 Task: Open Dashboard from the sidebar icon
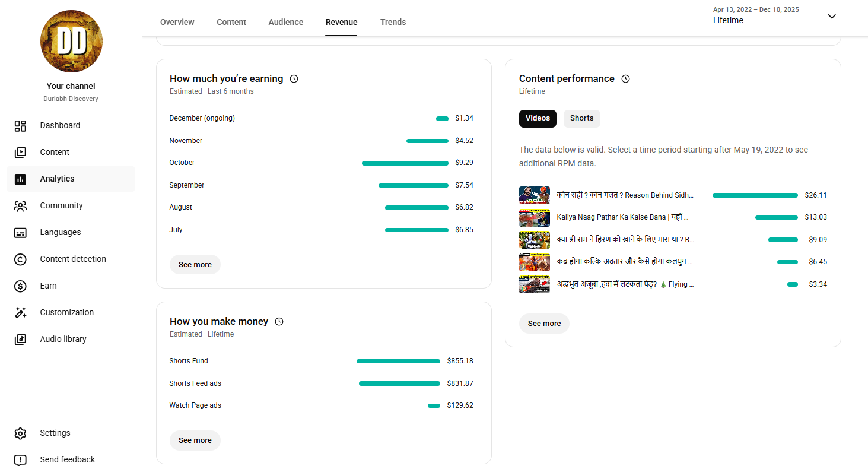20,126
